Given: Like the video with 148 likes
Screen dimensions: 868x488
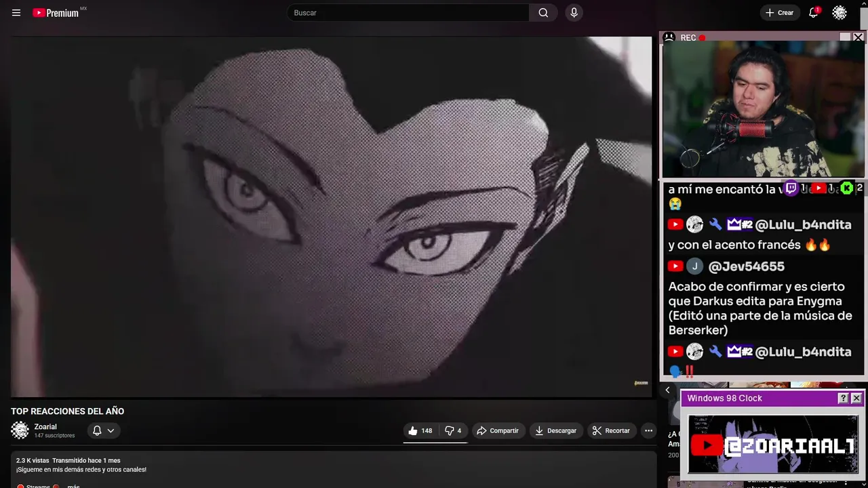Looking at the screenshot, I should tap(420, 430).
